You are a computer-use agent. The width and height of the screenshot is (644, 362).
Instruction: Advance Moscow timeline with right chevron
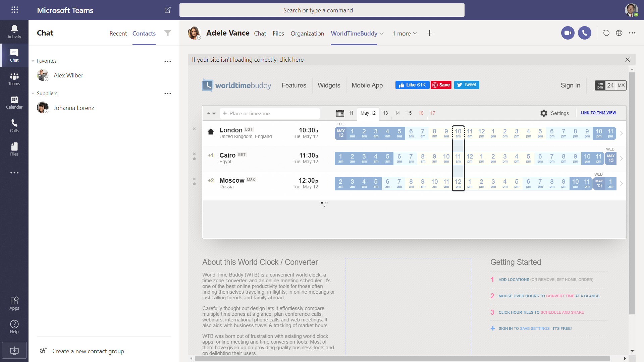(622, 184)
